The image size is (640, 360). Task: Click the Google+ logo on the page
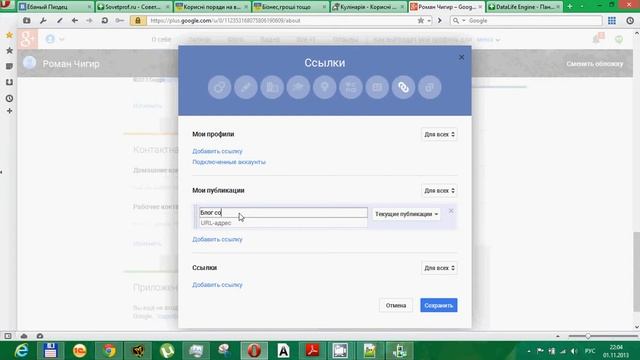click(27, 39)
